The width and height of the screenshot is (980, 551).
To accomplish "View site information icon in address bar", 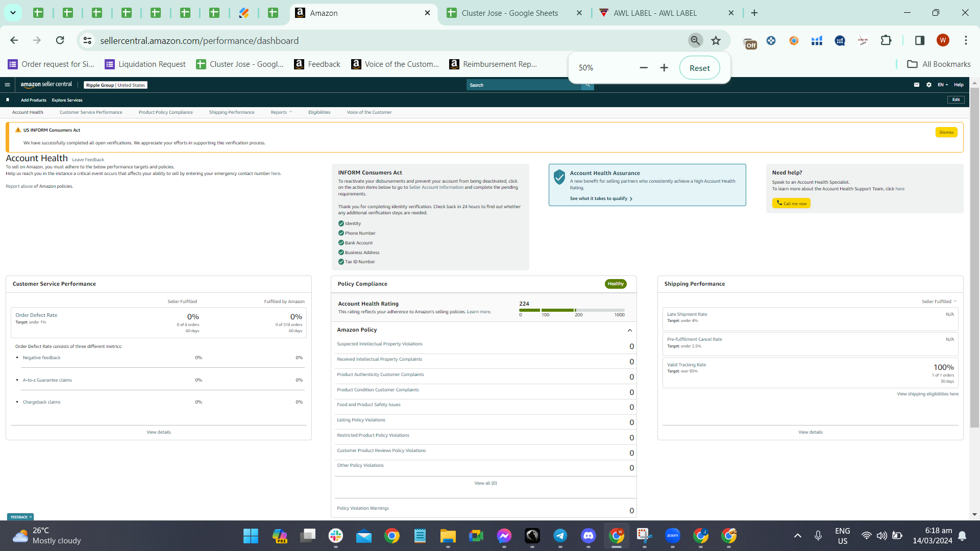I will [88, 40].
